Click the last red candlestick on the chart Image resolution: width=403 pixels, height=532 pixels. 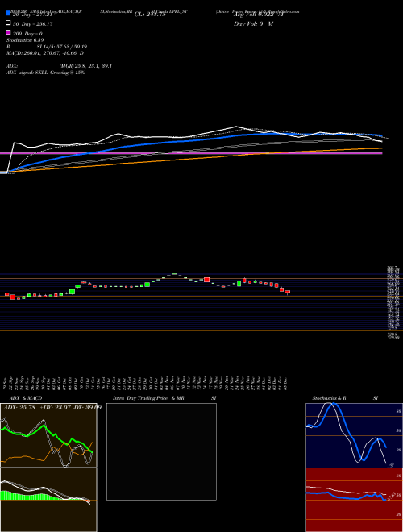click(x=287, y=292)
